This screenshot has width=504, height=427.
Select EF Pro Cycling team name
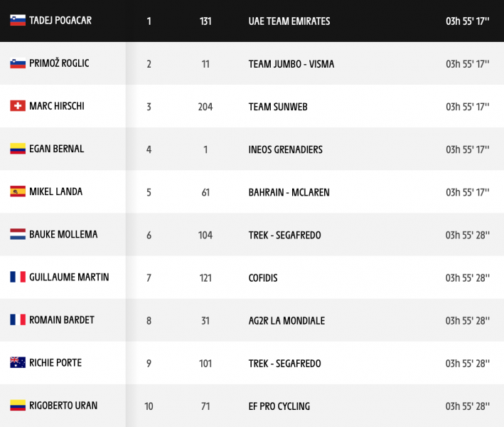coord(279,406)
